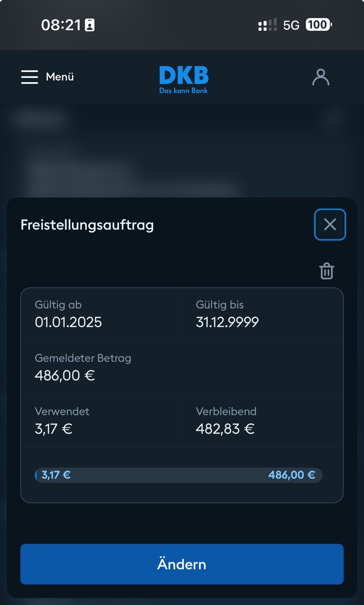364x605 pixels.
Task: Tap the Freistellungsauftrag progress bar
Action: 178,475
